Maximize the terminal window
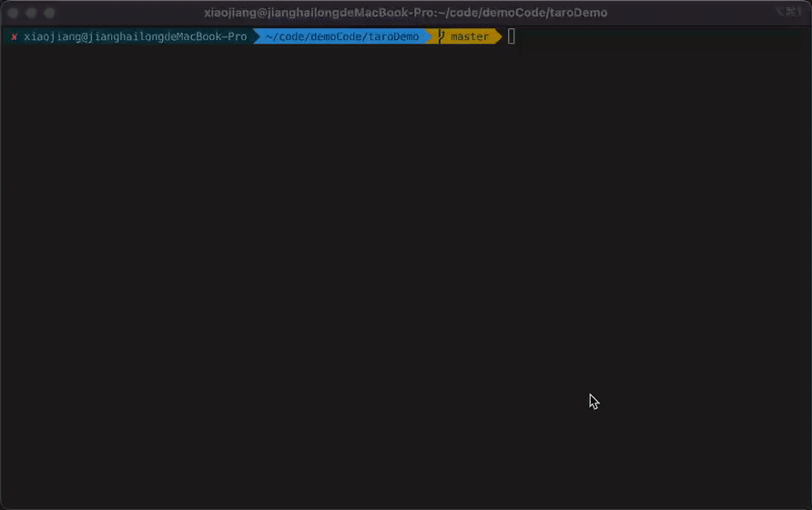This screenshot has width=812, height=510. pos(49,13)
